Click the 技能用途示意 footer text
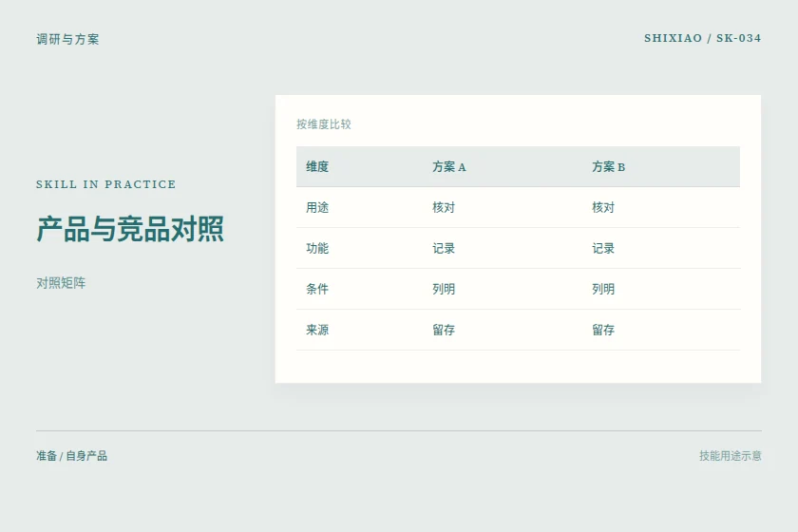 [731, 456]
